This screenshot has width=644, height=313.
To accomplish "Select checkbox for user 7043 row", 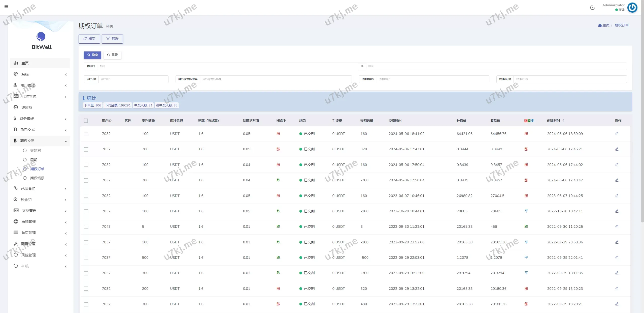I will (86, 227).
